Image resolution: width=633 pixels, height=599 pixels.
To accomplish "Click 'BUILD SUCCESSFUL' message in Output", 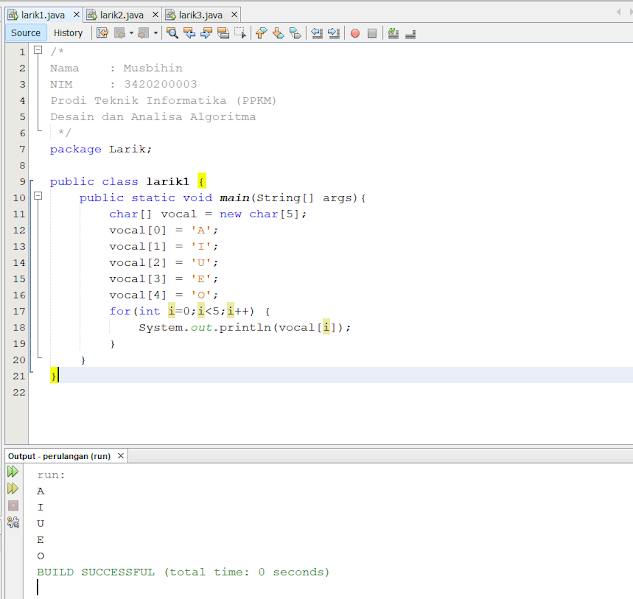I will 96,572.
